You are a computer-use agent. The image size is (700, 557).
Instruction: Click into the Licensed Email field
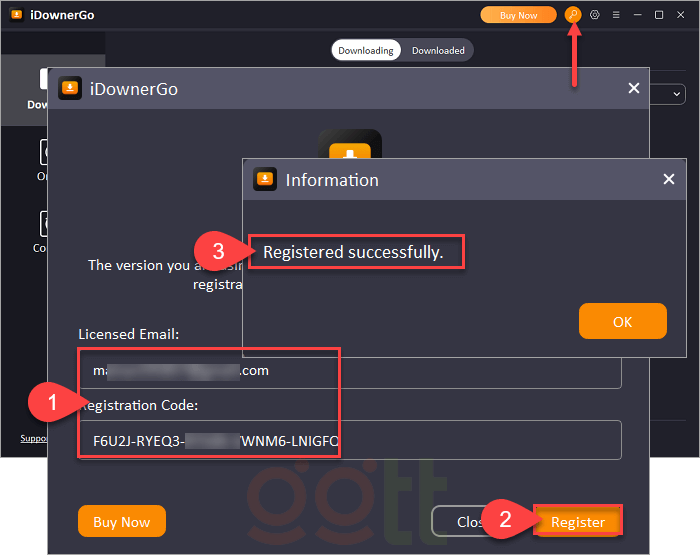tap(350, 370)
